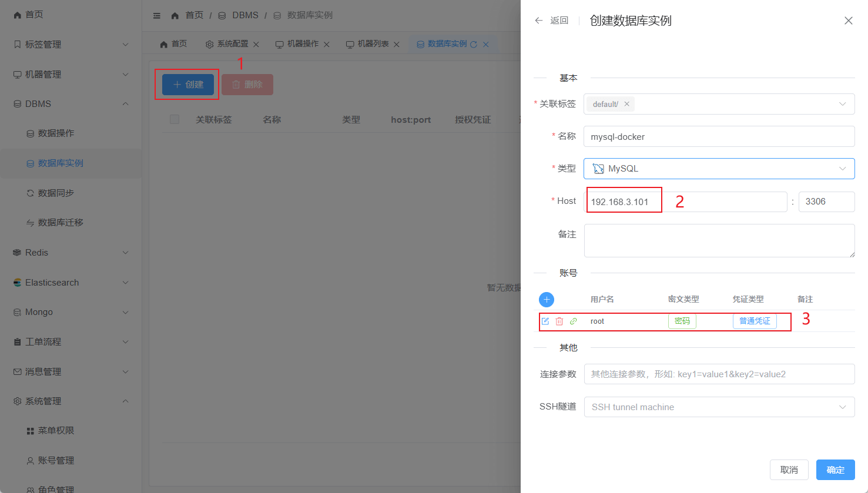Click the 取消 cancel button

[x=789, y=470]
